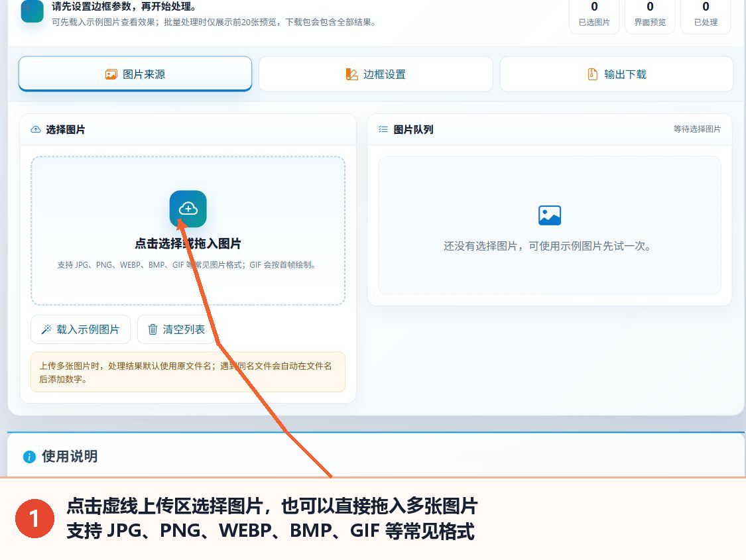Open the 图片来源 tab
Viewport: 746px width, 560px height.
point(135,74)
